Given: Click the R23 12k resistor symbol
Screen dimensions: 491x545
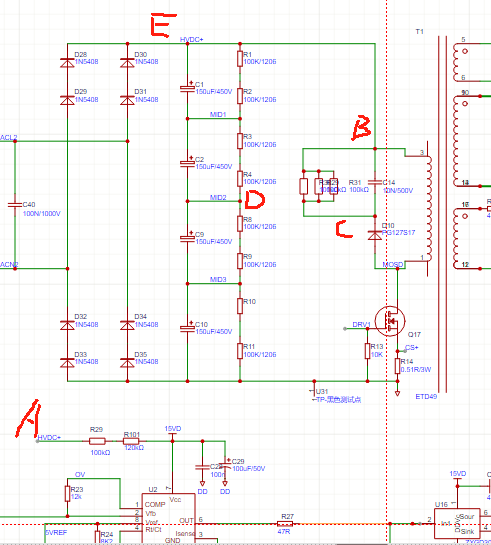Looking at the screenshot, I should 67,494.
